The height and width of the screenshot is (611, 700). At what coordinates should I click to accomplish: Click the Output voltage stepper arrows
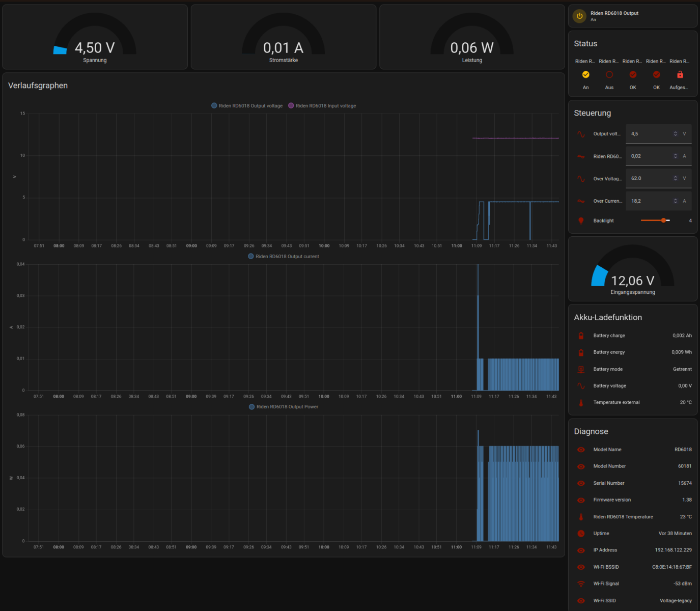point(676,134)
